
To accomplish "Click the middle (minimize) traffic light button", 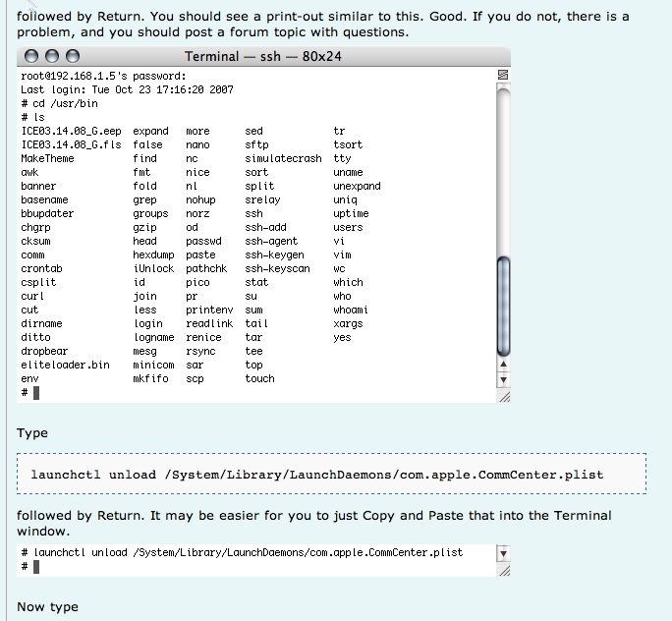I will click(x=52, y=56).
